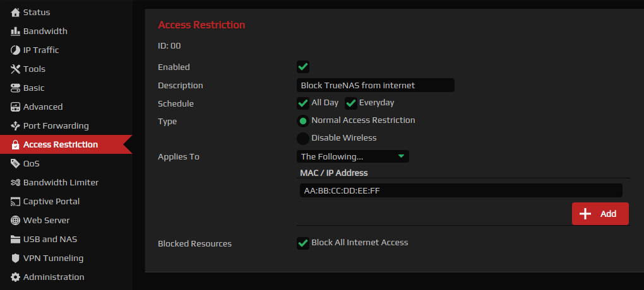The height and width of the screenshot is (290, 644).
Task: Select Normal Access Restriction radio button
Action: [302, 121]
